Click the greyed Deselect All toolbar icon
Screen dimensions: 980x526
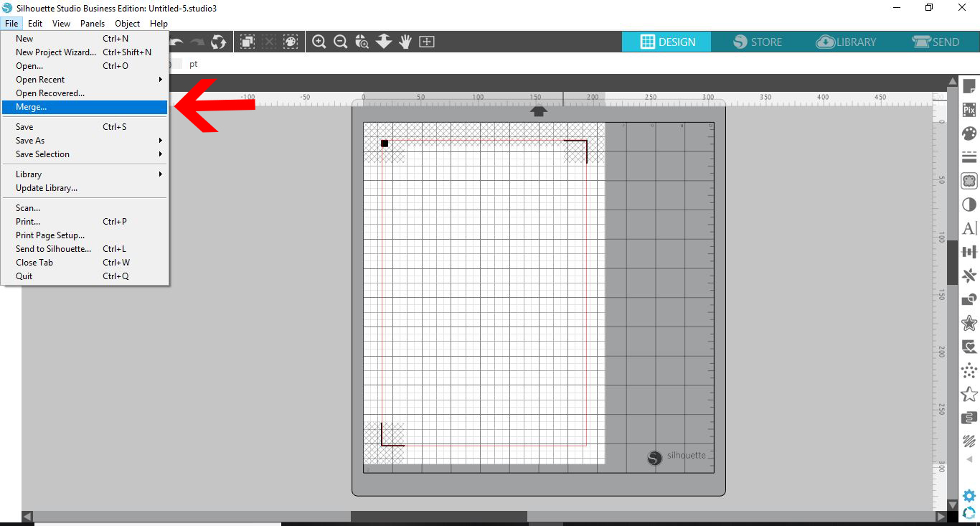[269, 42]
